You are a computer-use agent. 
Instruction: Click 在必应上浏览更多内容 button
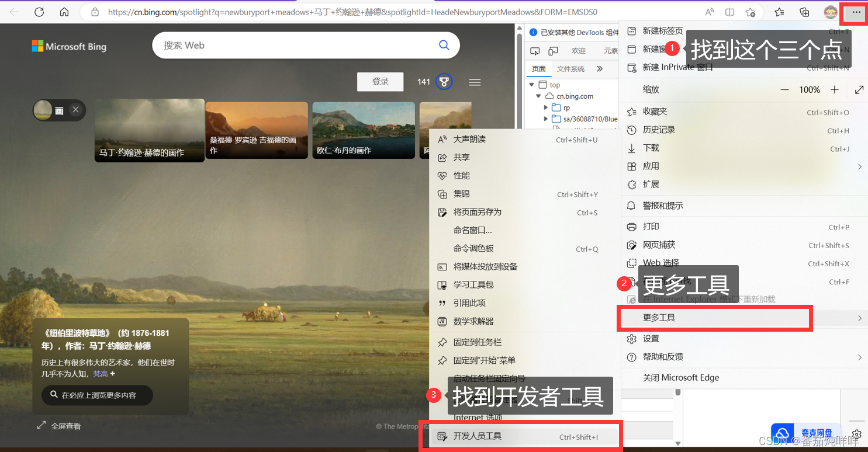97,395
